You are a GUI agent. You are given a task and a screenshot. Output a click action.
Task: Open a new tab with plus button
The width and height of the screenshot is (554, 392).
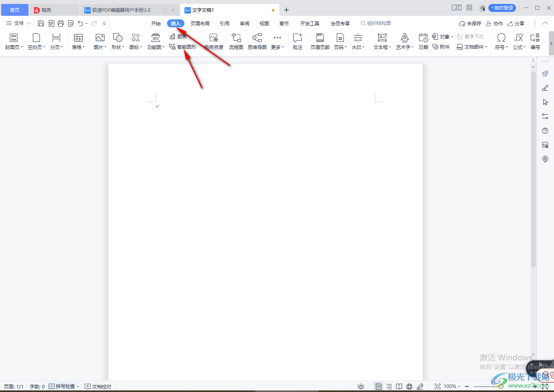point(286,10)
